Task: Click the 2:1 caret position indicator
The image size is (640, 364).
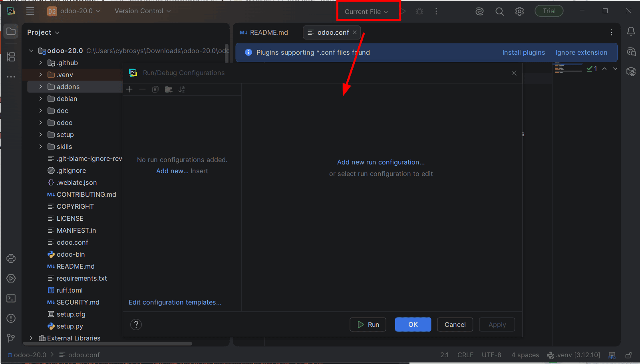Action: click(444, 355)
